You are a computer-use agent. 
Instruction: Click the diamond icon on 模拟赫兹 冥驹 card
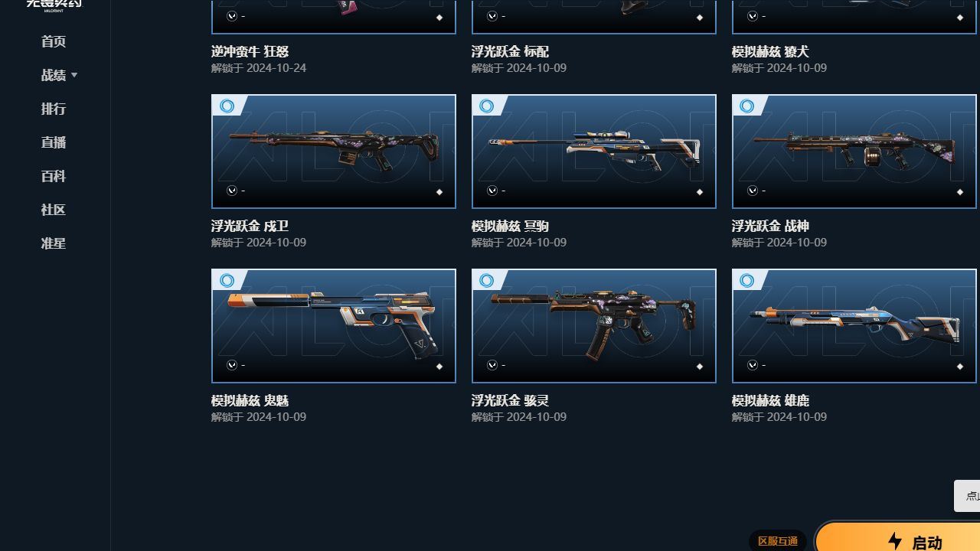(700, 192)
